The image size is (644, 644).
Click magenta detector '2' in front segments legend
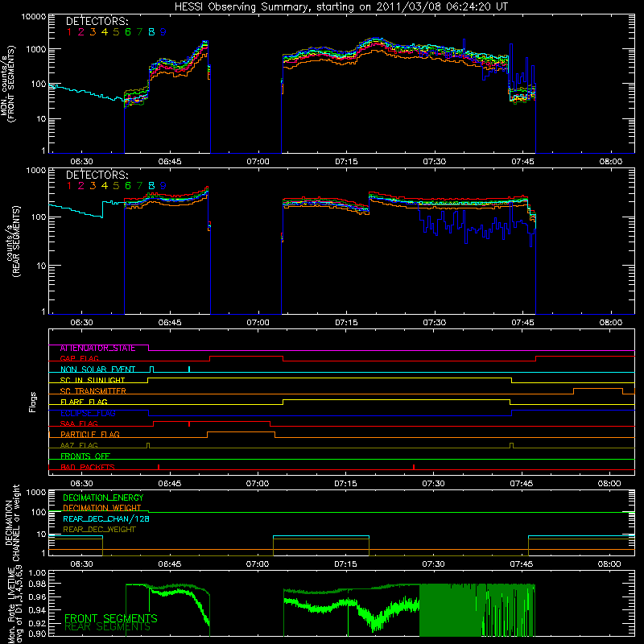point(81,32)
